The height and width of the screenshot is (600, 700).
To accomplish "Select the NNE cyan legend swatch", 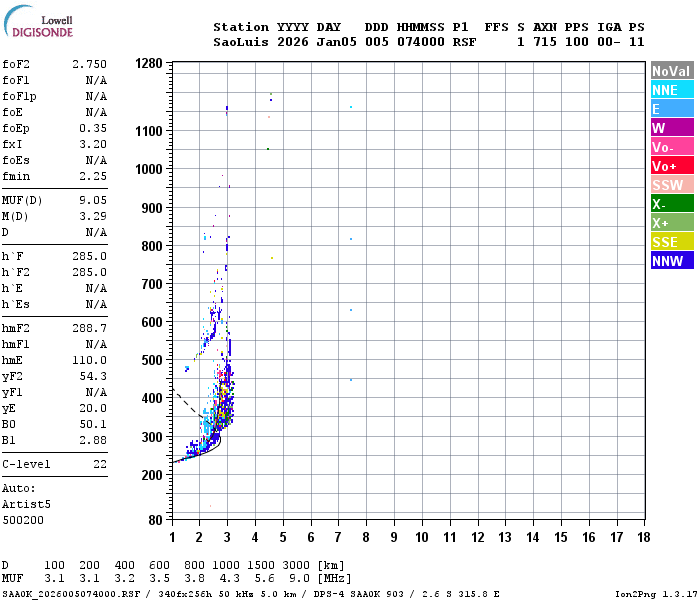I will pyautogui.click(x=672, y=90).
